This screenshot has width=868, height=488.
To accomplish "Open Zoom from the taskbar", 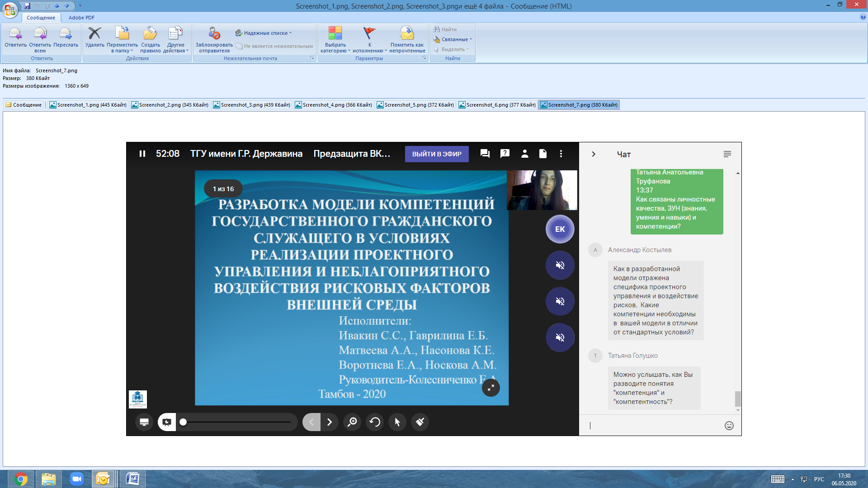I will click(77, 479).
